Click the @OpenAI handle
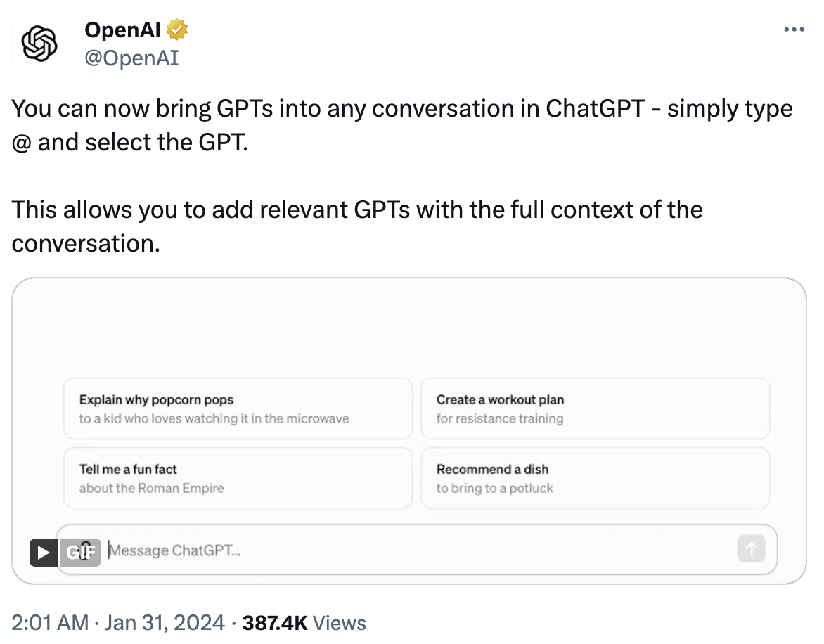 (131, 58)
